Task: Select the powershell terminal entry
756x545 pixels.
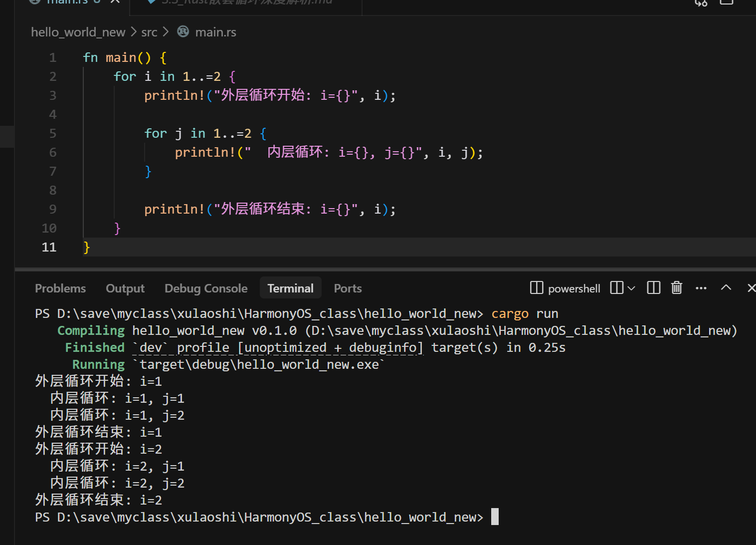Action: 565,288
